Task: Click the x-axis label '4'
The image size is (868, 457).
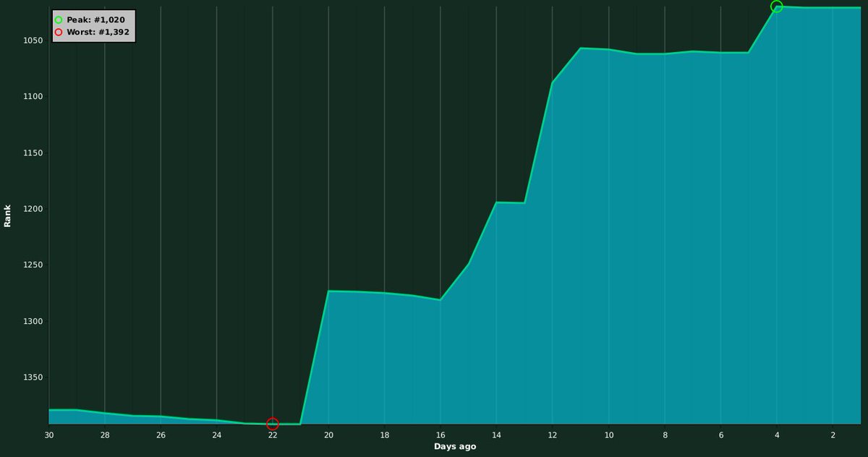Action: 777,435
